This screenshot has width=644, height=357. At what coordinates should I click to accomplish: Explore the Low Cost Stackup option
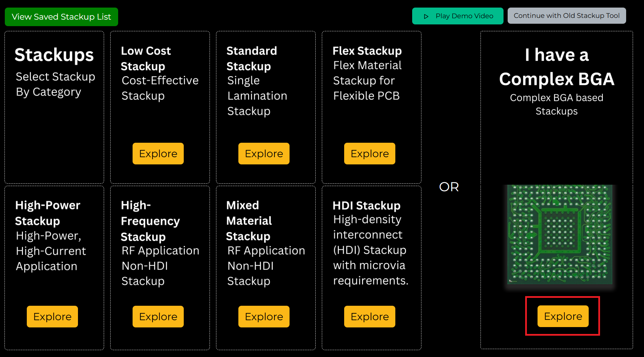pos(158,153)
